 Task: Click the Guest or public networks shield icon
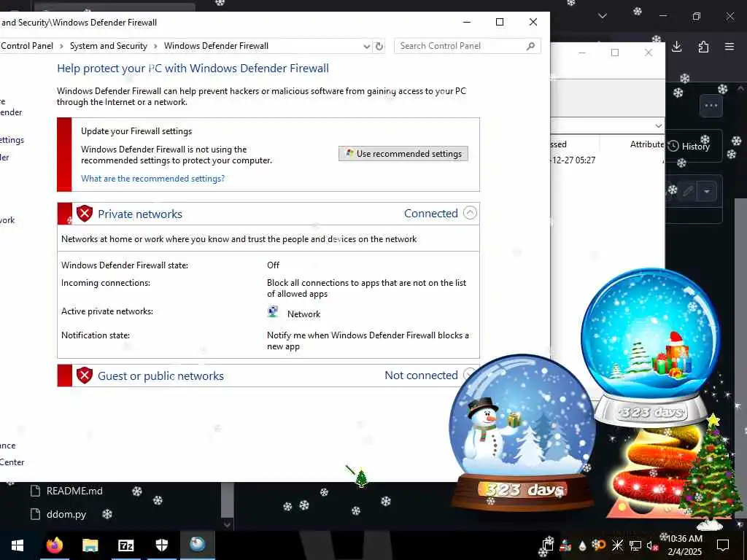pyautogui.click(x=85, y=376)
